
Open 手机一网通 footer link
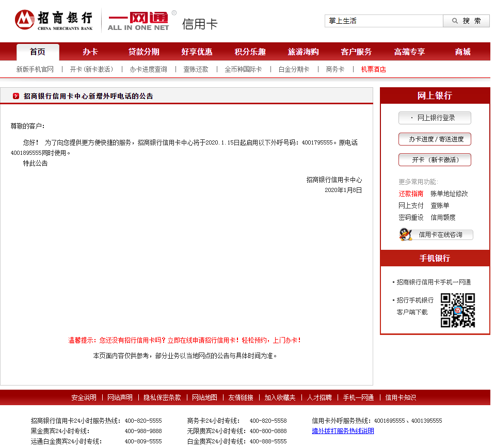[358, 397]
